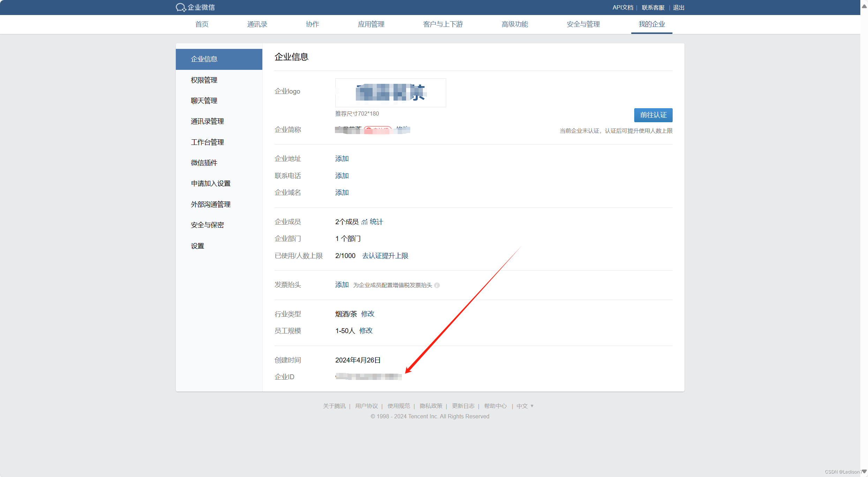Viewport: 868px width, 477px height.
Task: Click 修改 next to 烟酒/茶 industry
Action: click(368, 314)
